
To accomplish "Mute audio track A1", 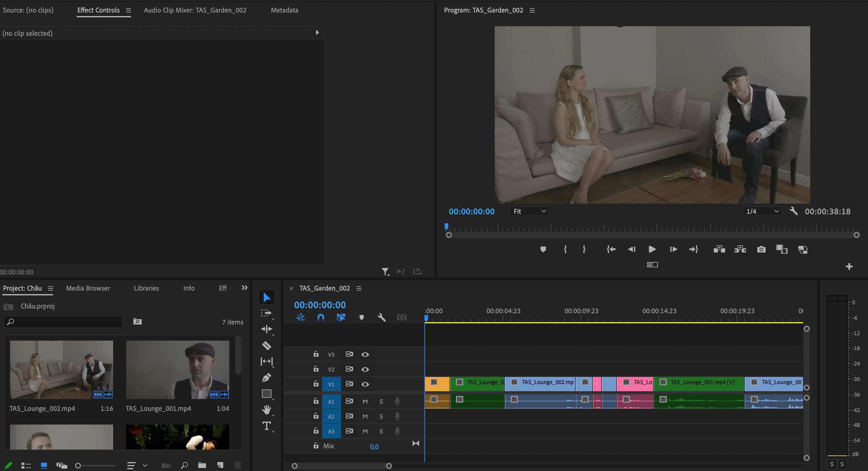I will [365, 402].
